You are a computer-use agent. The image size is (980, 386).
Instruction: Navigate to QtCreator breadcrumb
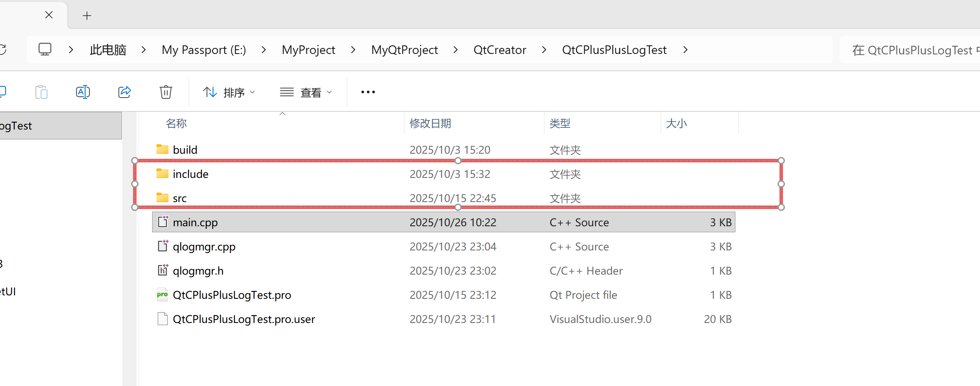(x=500, y=50)
